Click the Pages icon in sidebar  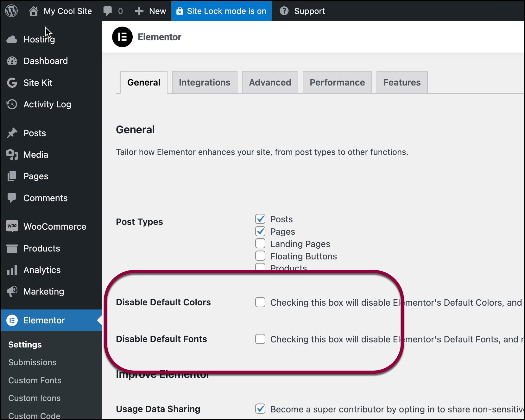(x=12, y=176)
